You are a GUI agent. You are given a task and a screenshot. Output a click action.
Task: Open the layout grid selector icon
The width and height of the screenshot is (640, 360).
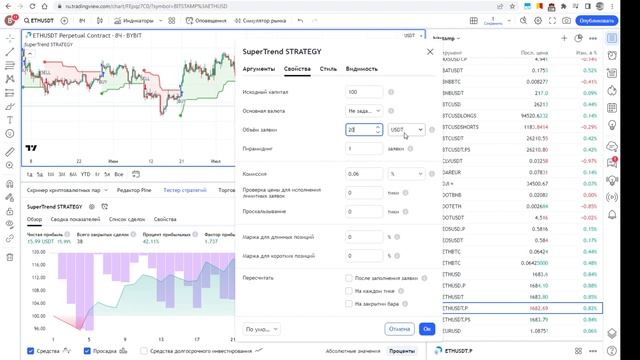coord(473,20)
